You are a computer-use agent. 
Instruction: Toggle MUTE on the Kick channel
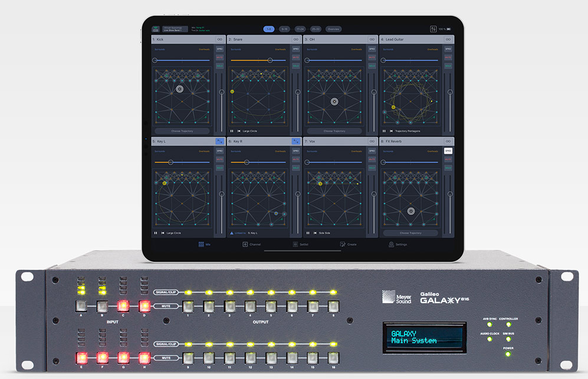click(220, 58)
